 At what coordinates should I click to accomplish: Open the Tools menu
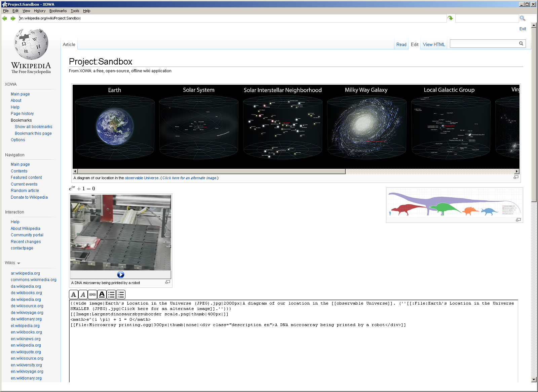point(75,11)
